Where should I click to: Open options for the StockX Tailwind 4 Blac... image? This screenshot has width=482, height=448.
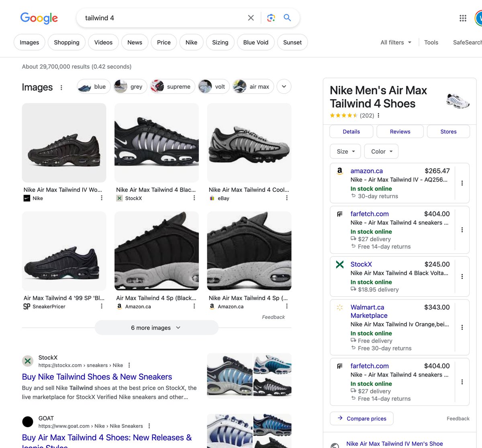[194, 198]
